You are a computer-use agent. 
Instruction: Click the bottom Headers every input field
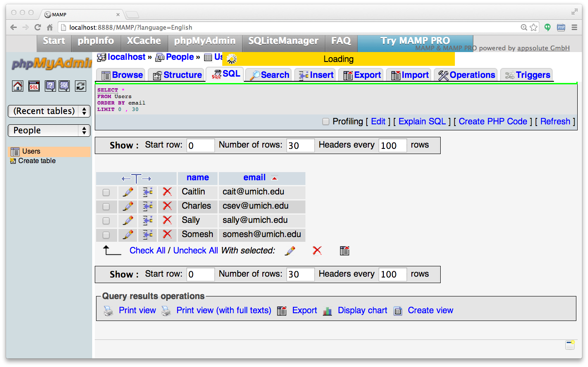393,274
